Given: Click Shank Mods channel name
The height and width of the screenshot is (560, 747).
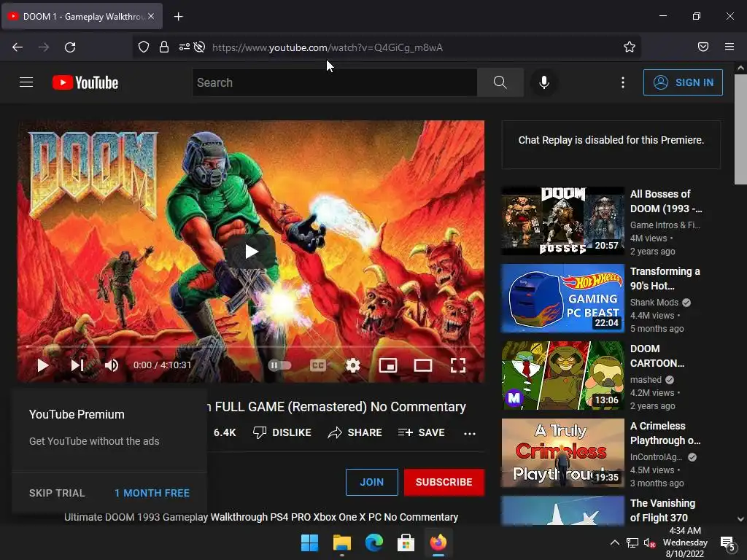Looking at the screenshot, I should pos(654,303).
